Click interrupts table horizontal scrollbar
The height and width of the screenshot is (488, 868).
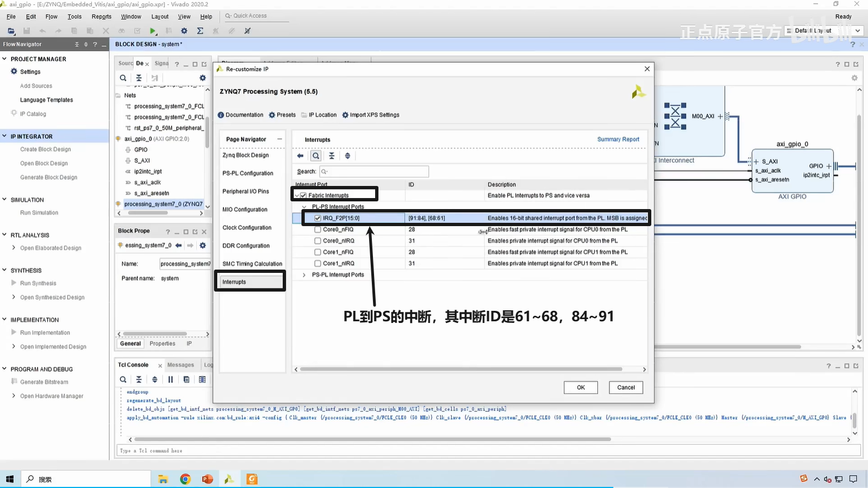461,369
